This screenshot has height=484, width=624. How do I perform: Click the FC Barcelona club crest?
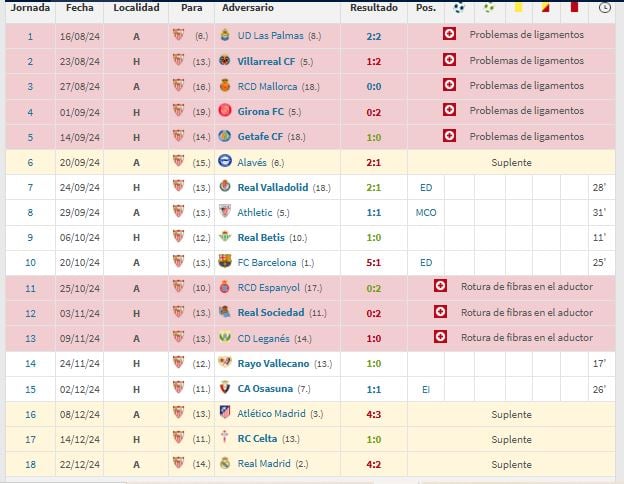tap(225, 262)
